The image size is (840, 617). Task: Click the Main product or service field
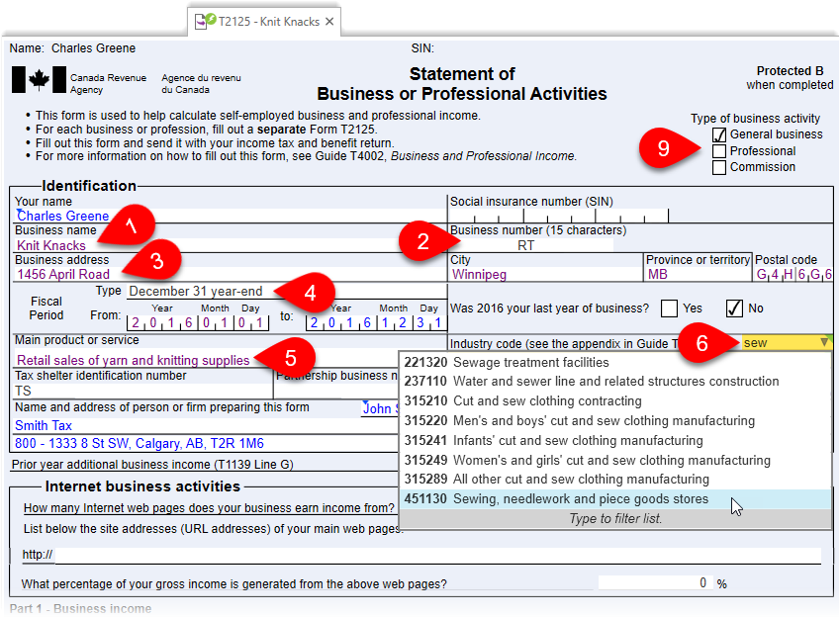(207, 360)
